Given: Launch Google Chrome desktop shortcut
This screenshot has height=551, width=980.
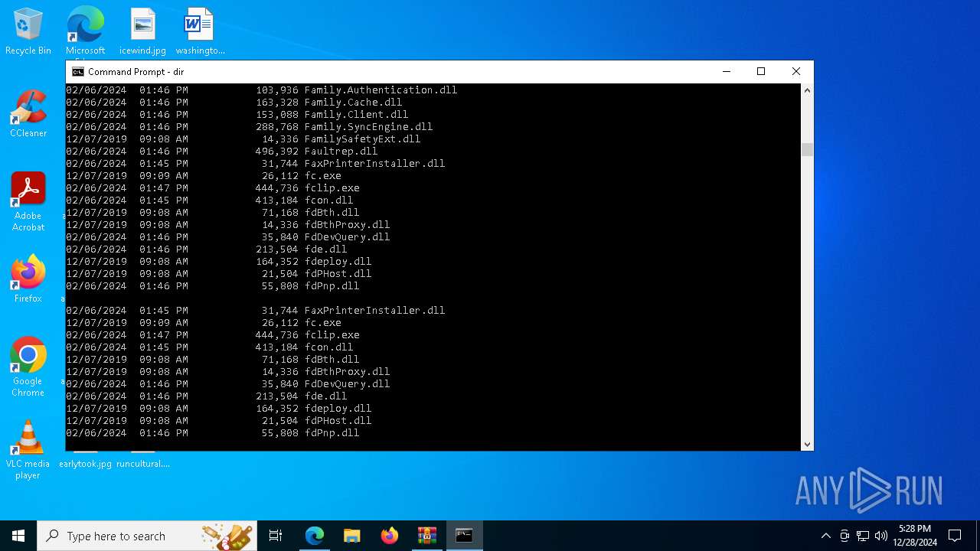Looking at the screenshot, I should 28,367.
